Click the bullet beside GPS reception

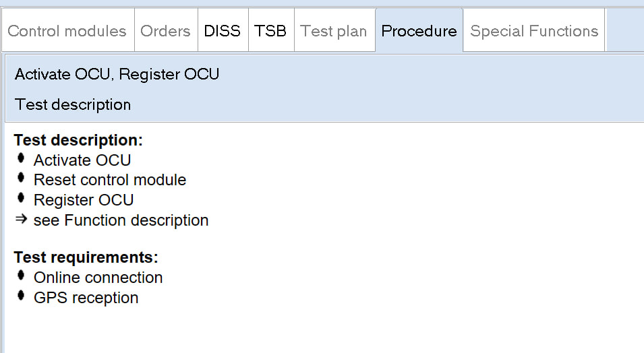21,296
